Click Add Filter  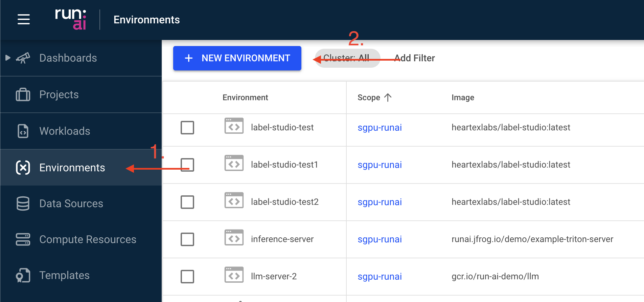coord(415,58)
